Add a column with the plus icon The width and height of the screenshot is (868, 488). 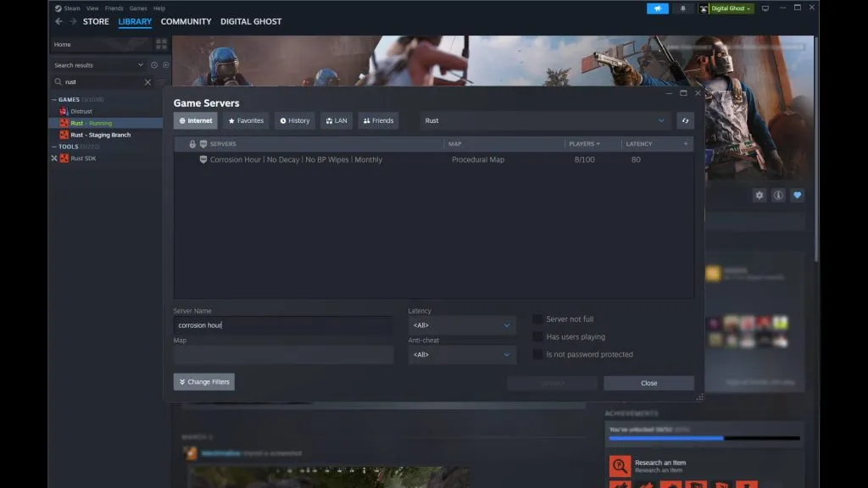[685, 144]
